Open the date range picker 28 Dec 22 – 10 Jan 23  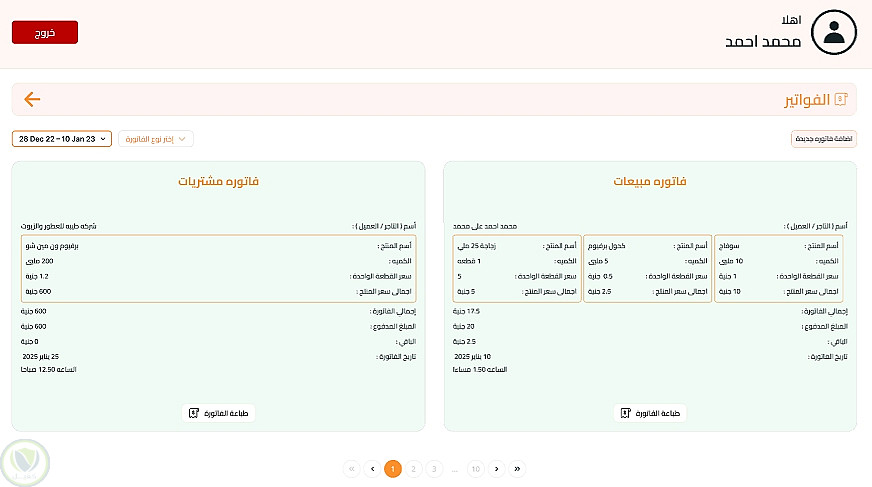coord(62,139)
